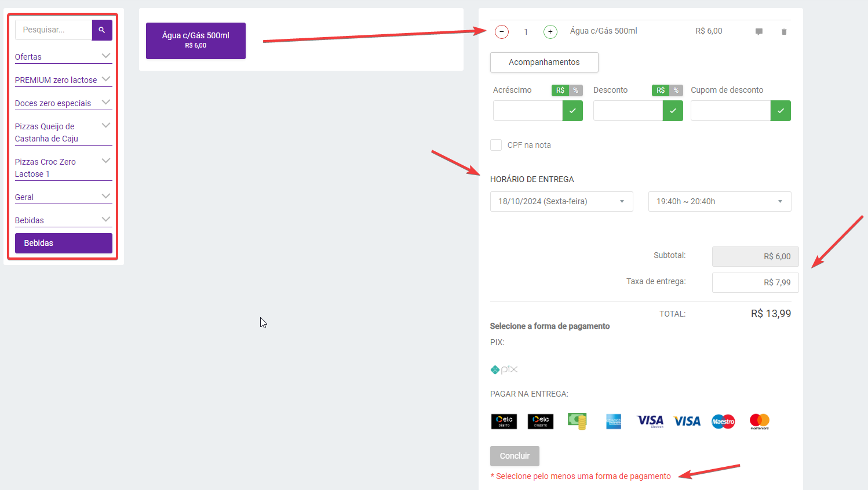Screen dimensions: 868x490
Task: Add a note using the comment icon
Action: pyautogui.click(x=758, y=32)
